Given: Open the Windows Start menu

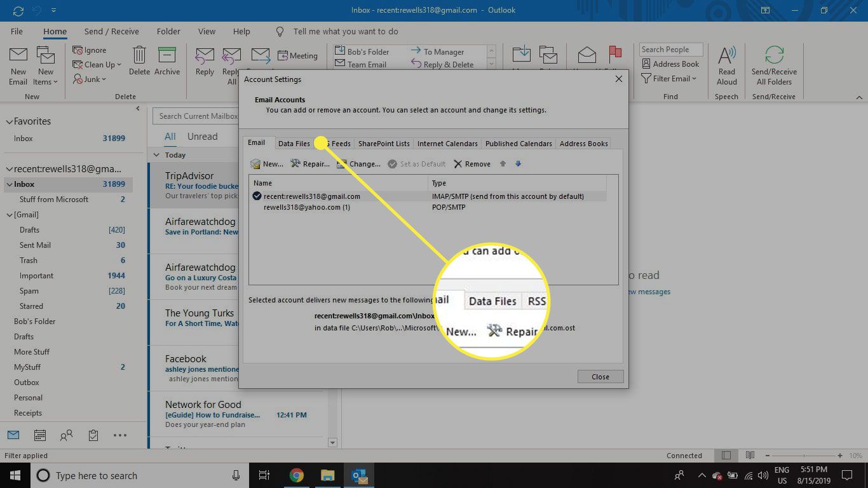Looking at the screenshot, I should click(x=15, y=475).
